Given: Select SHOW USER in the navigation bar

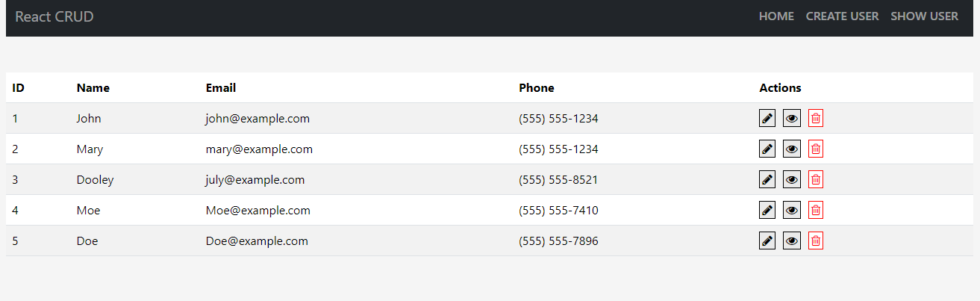Looking at the screenshot, I should pos(924,16).
